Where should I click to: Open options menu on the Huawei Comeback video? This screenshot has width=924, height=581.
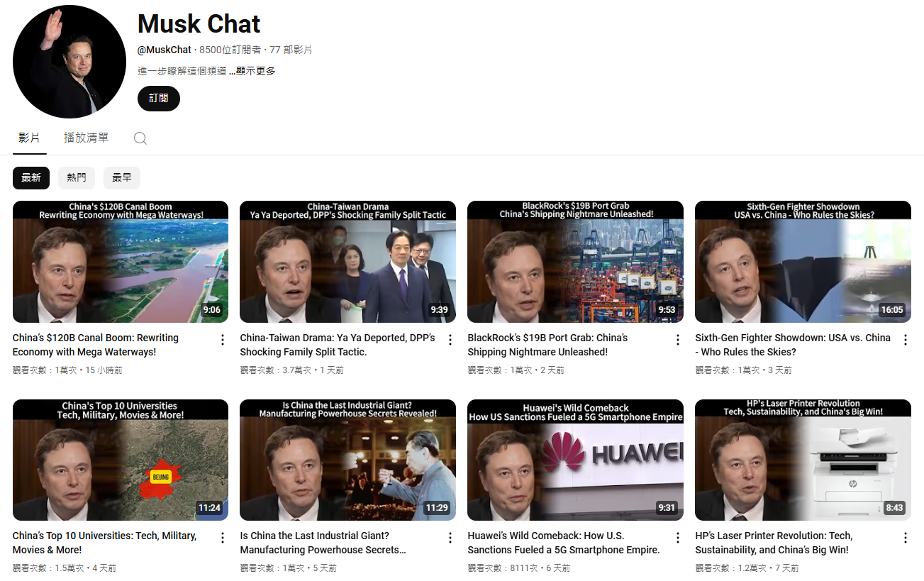[677, 538]
